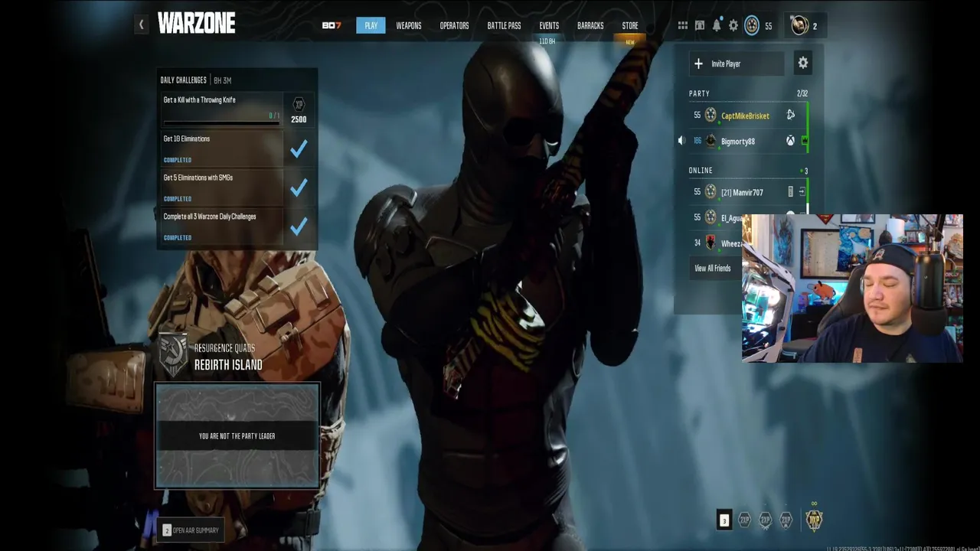The height and width of the screenshot is (551, 980).
Task: Click the token card showing 3
Action: (x=724, y=520)
